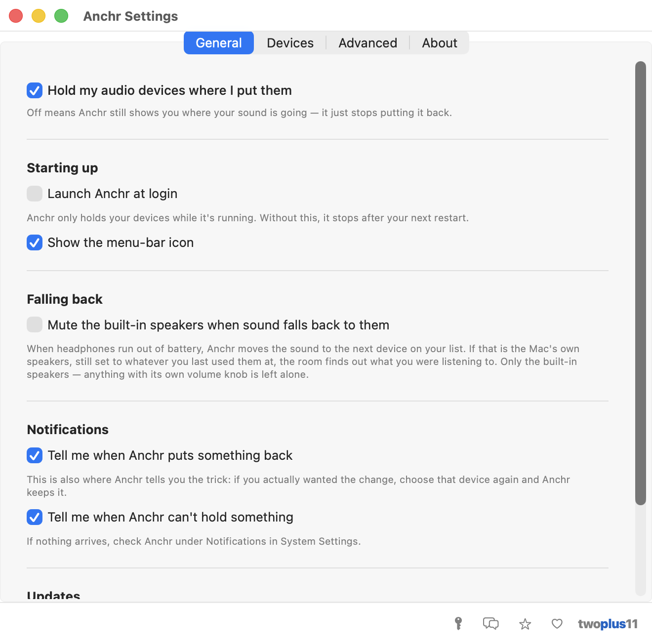The image size is (652, 644).
Task: Toggle Tell me when Anchr puts something back
Action: pyautogui.click(x=35, y=455)
